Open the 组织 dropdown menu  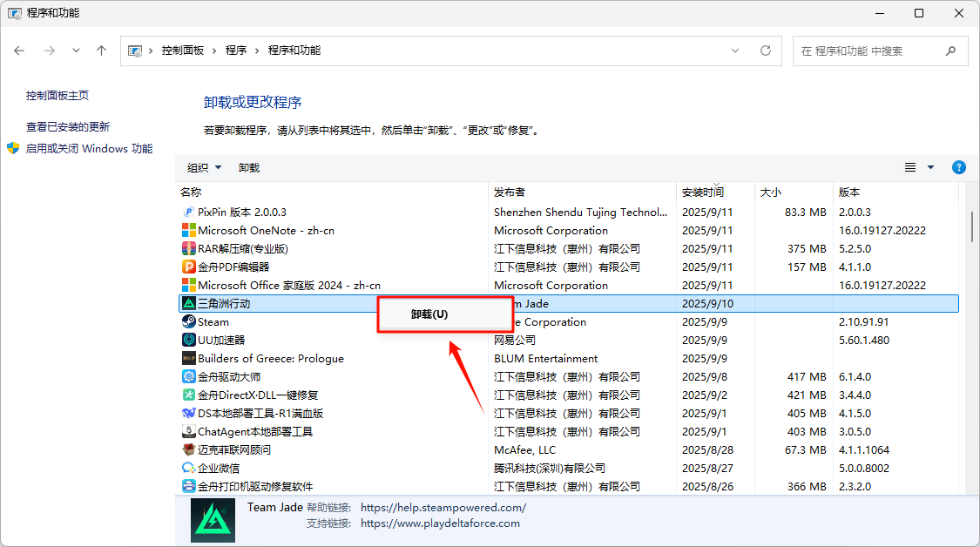click(205, 167)
